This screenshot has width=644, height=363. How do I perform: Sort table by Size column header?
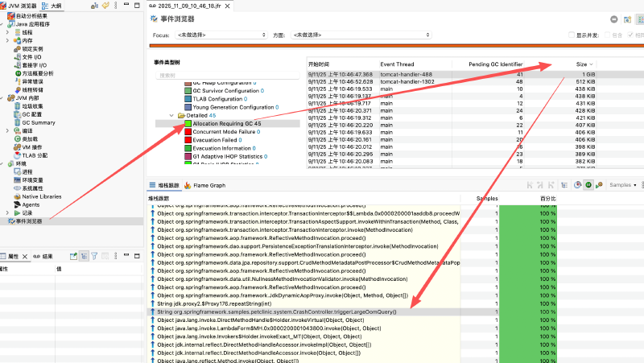(581, 64)
